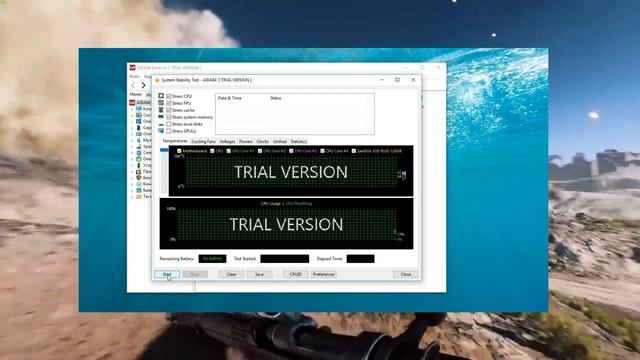The image size is (640, 360).
Task: Toggle the SanDisk SSD graph checkbox
Action: [x=353, y=151]
